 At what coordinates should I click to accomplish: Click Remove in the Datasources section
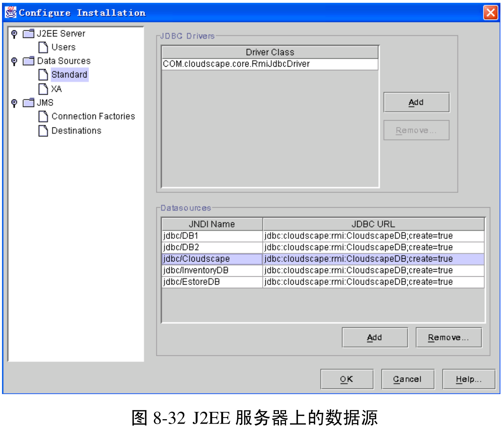(449, 337)
